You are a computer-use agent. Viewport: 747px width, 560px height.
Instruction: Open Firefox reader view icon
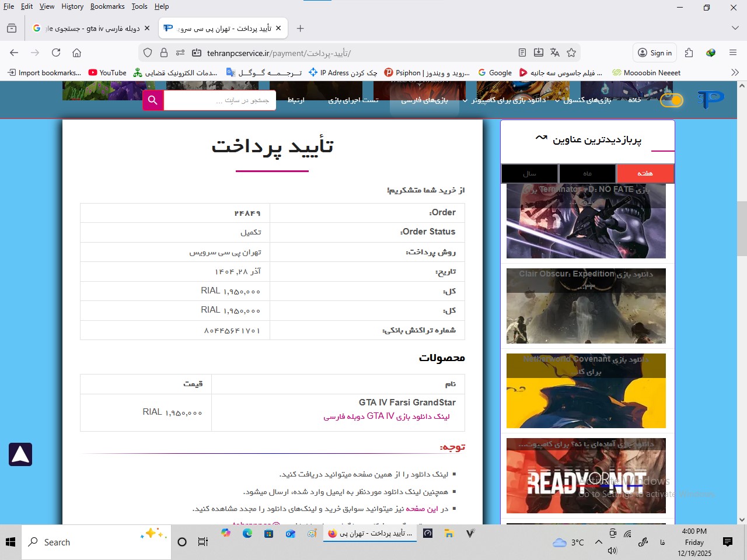pos(522,52)
